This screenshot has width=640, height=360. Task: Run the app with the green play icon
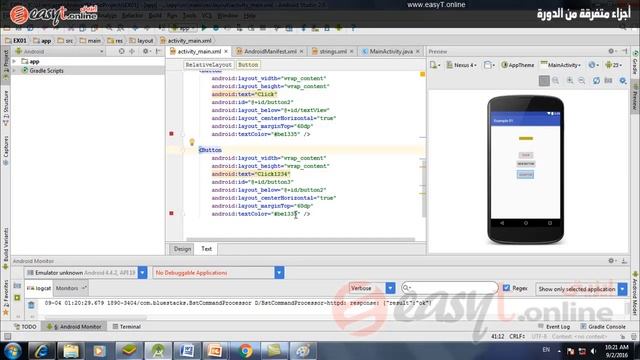(204, 28)
